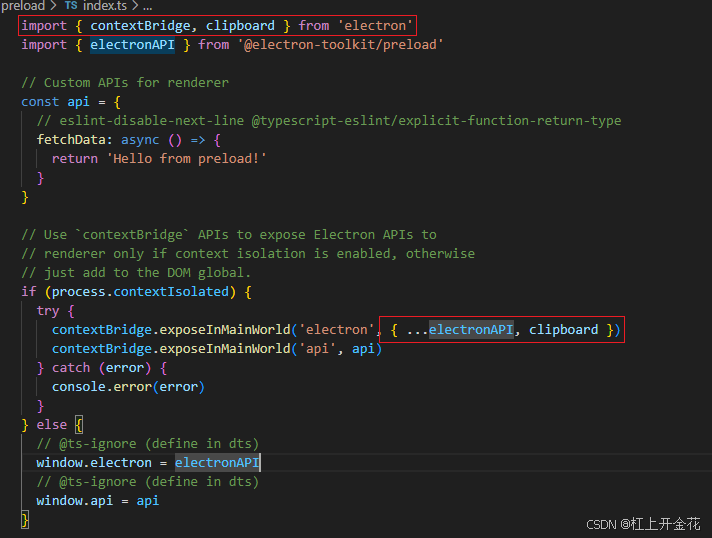The image size is (712, 538).
Task: Click the 'api' string argument in exposeInMainWorld
Action: click(317, 349)
